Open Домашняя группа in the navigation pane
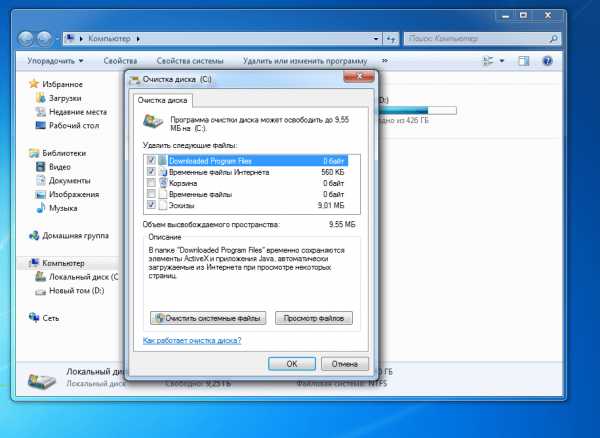Viewport: 600px width, 438px height. [76, 235]
